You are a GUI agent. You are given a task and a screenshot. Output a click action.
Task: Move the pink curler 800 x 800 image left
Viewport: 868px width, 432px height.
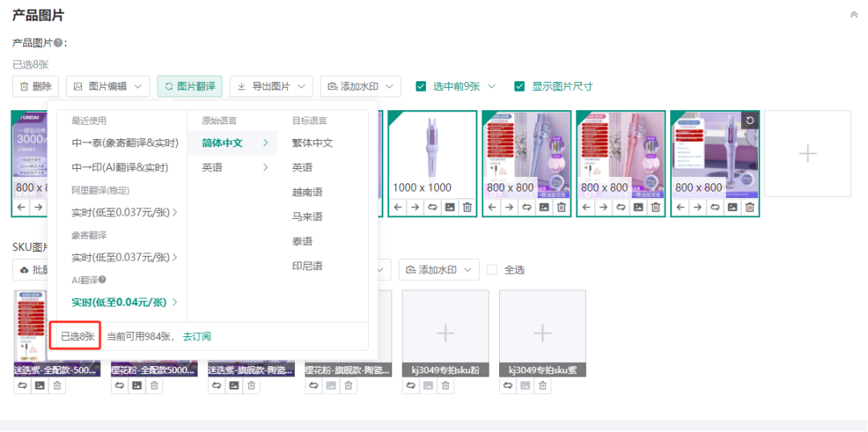(586, 207)
